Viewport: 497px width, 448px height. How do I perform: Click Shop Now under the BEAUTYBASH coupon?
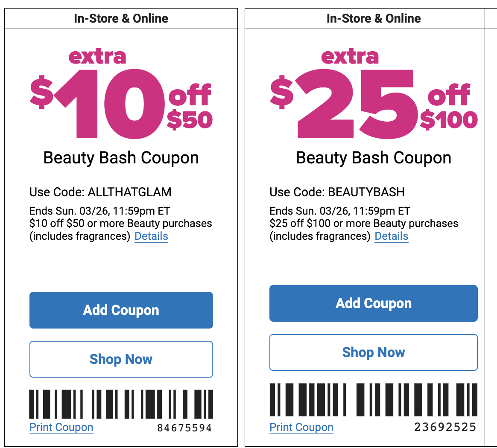pyautogui.click(x=373, y=352)
